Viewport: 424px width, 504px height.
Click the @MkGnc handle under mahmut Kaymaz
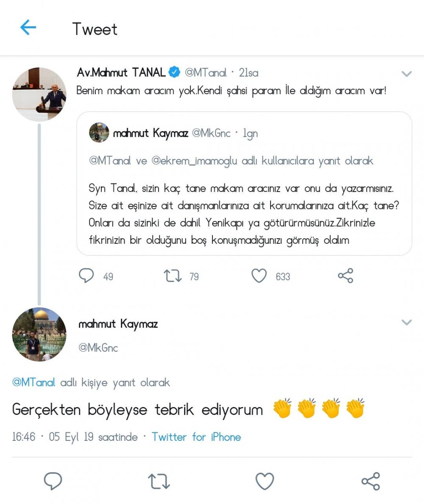(x=98, y=348)
